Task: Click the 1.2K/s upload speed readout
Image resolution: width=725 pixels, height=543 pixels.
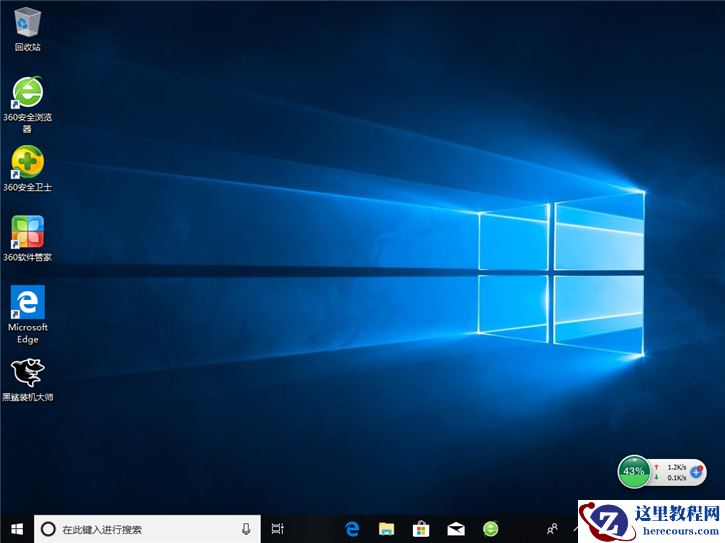Action: 676,467
